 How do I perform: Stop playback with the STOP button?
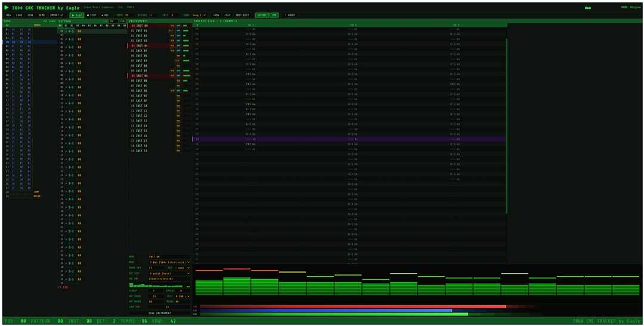(91, 15)
